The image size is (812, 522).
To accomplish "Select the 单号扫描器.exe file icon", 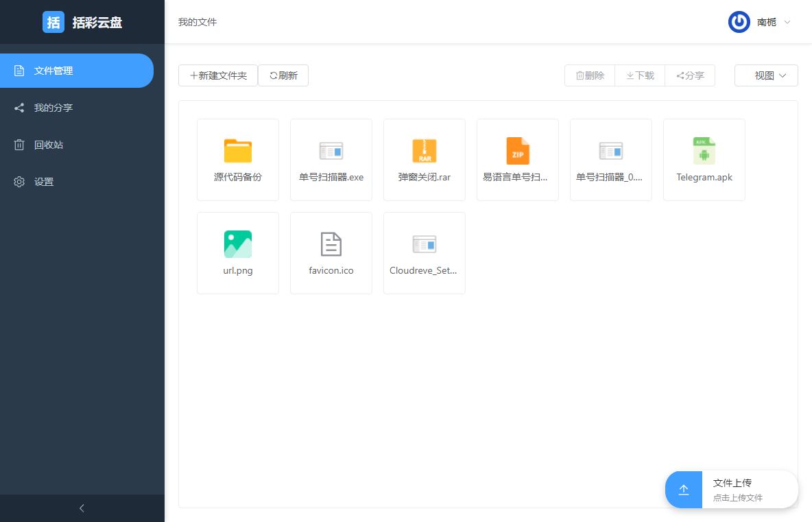I will [x=331, y=151].
